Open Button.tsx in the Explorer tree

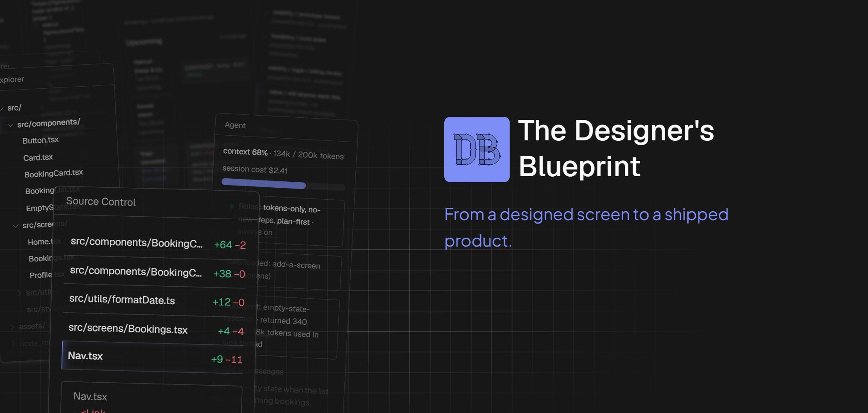[x=41, y=140]
